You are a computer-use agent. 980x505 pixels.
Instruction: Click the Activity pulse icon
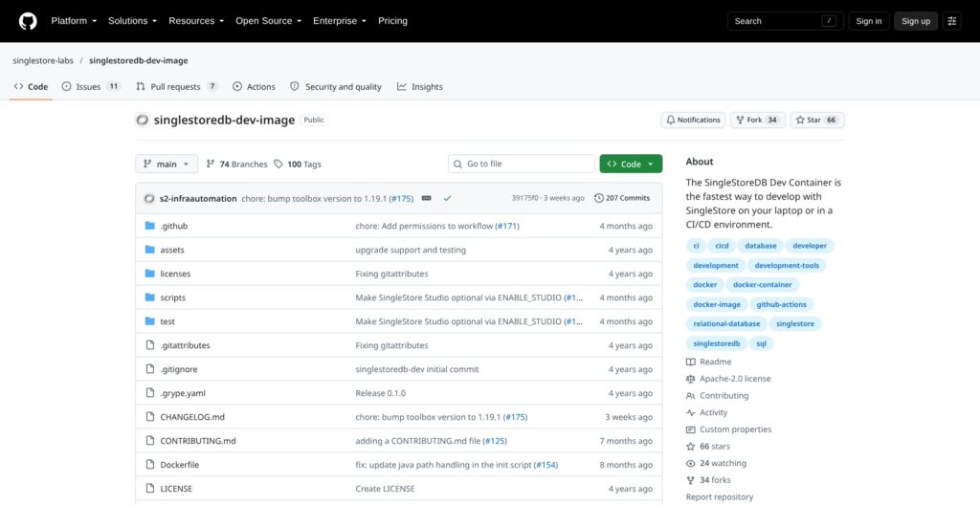coord(691,412)
